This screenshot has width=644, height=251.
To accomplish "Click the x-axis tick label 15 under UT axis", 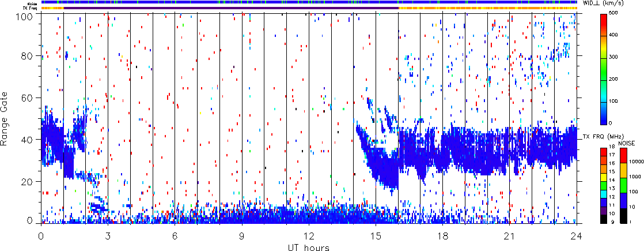I will tap(376, 237).
